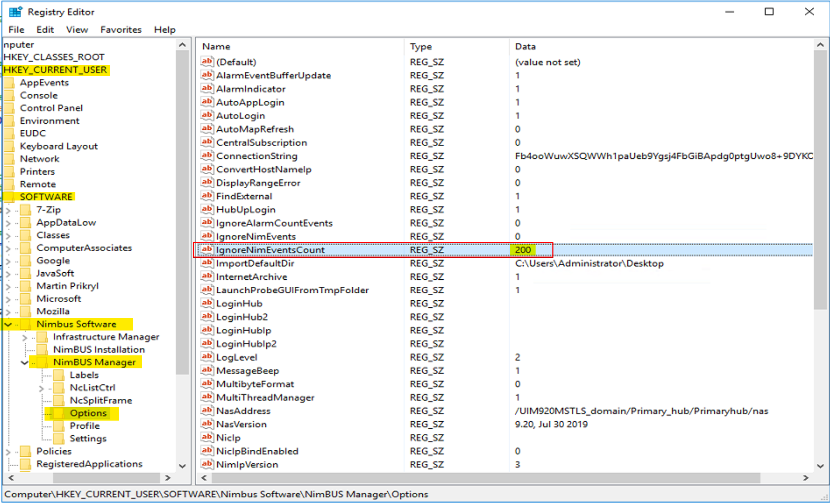
Task: Click the folder icon for Options key
Action: [x=59, y=413]
